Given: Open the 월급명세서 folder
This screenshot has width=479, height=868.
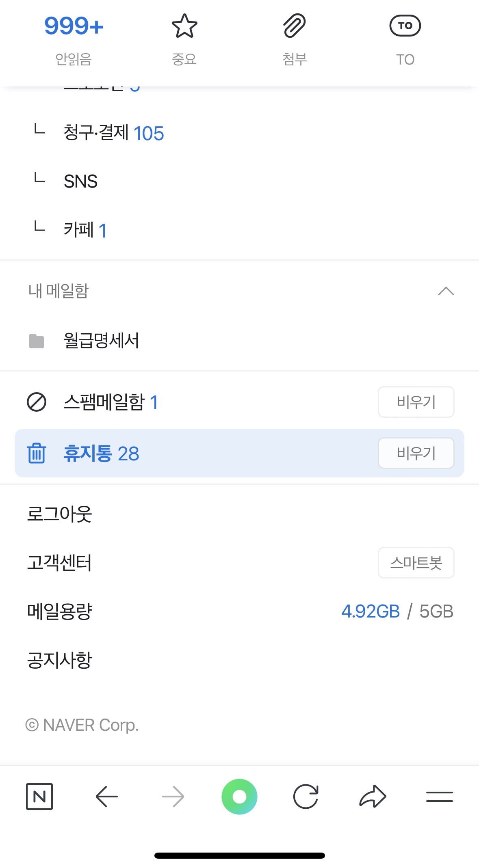Looking at the screenshot, I should [x=101, y=341].
